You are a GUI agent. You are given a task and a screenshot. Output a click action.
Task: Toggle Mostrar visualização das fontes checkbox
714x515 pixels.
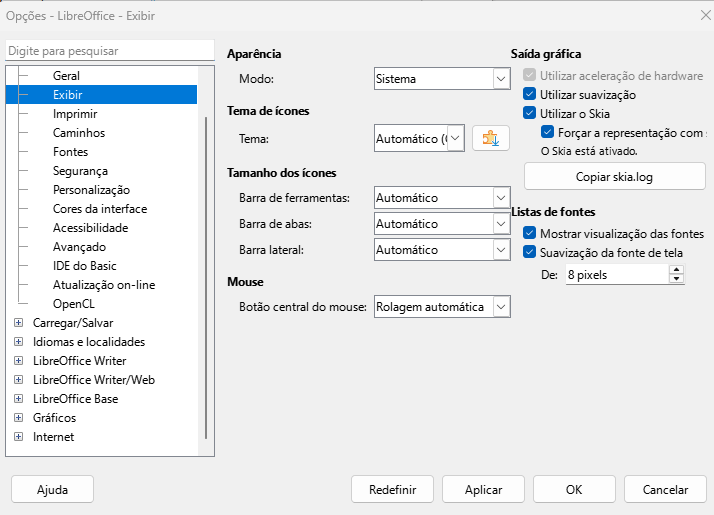click(529, 233)
